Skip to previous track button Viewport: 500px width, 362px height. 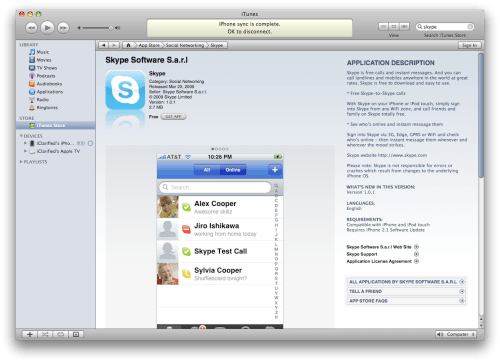click(x=31, y=28)
